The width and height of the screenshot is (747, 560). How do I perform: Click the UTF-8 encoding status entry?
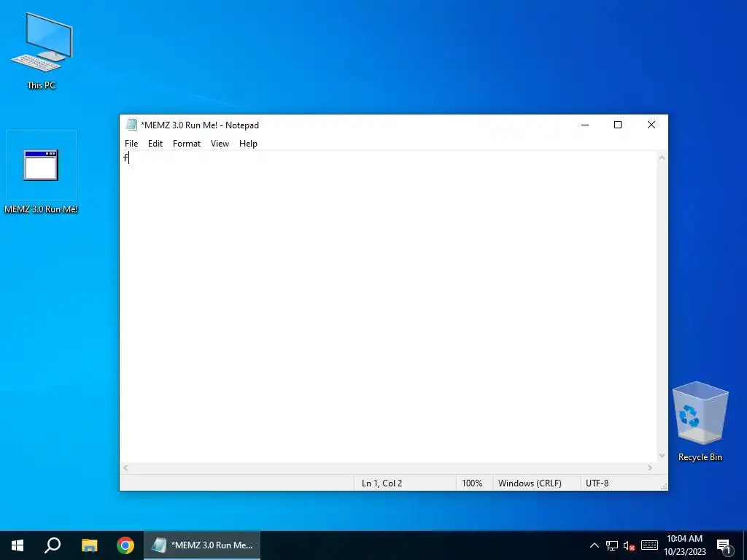coord(619,483)
